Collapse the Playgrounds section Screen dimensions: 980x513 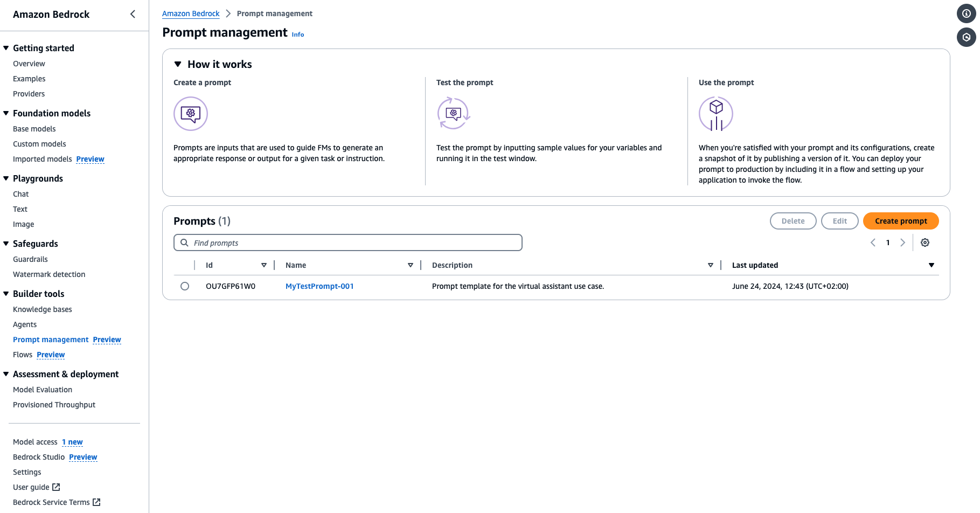coord(6,178)
